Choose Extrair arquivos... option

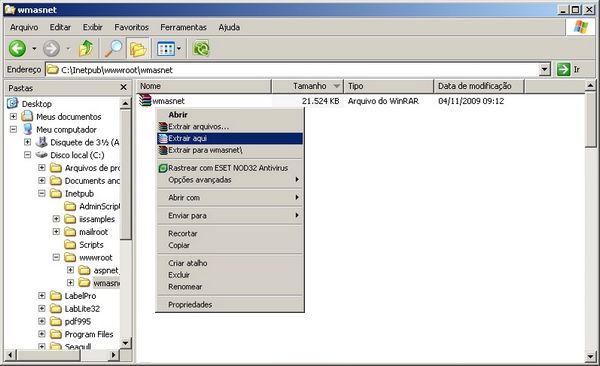coord(230,126)
